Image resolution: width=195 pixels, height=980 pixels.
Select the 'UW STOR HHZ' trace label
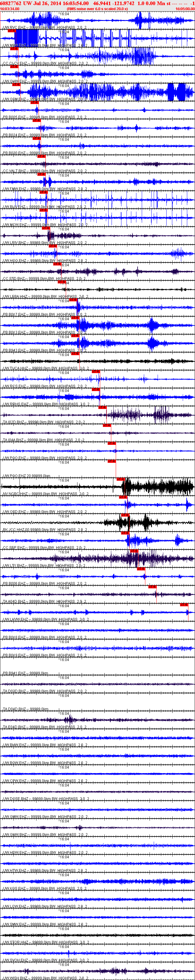[46, 943]
